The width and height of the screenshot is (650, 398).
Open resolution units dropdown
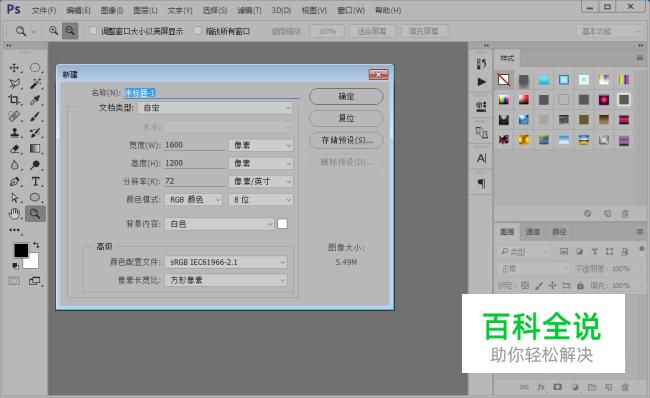pyautogui.click(x=261, y=181)
